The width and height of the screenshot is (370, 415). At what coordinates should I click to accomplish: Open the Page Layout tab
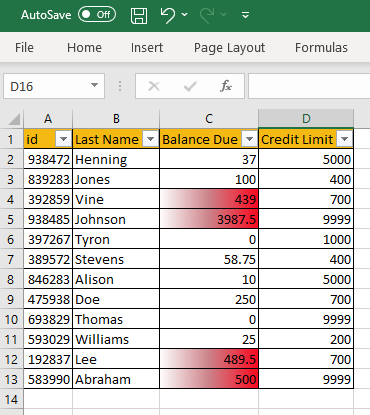[x=229, y=48]
